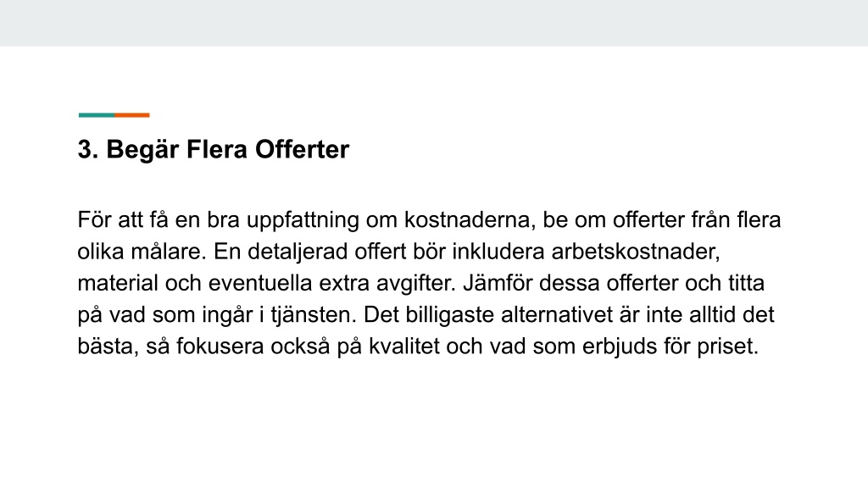Click the word "billigaste" in the paragraph
868x488 pixels.
tap(449, 315)
